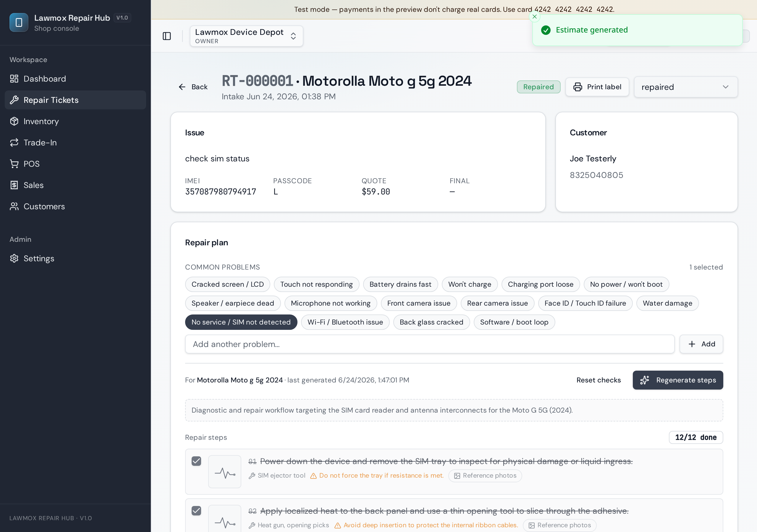Uncheck step 01 Power down checkbox
The width and height of the screenshot is (757, 532).
196,461
